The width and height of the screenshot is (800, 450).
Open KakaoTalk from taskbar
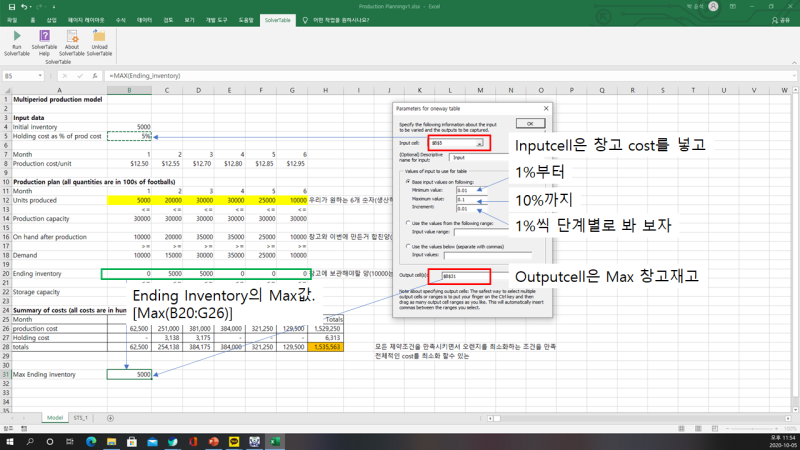click(234, 442)
